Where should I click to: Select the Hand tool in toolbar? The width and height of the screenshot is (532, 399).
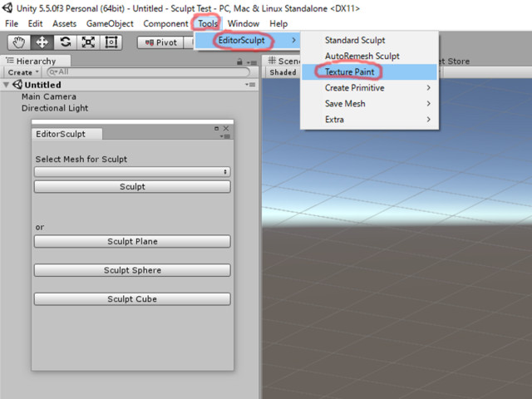tap(19, 42)
